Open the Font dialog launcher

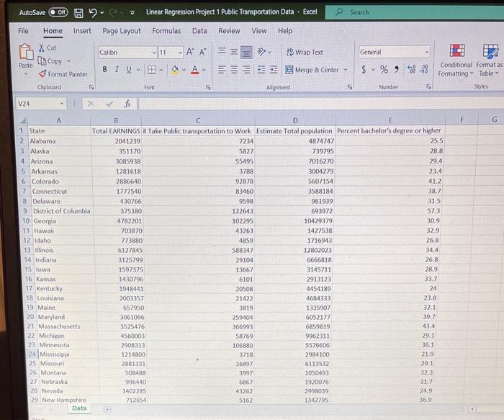click(208, 87)
